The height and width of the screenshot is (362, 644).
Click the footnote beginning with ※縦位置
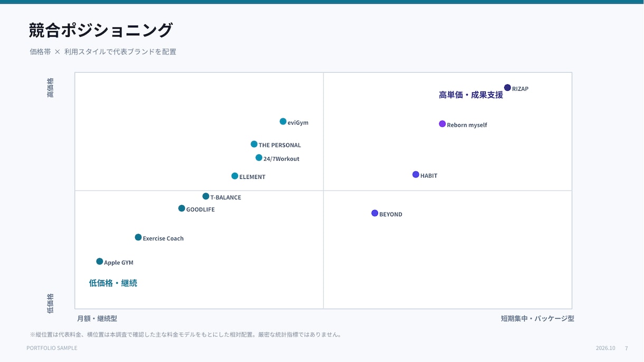(186, 335)
